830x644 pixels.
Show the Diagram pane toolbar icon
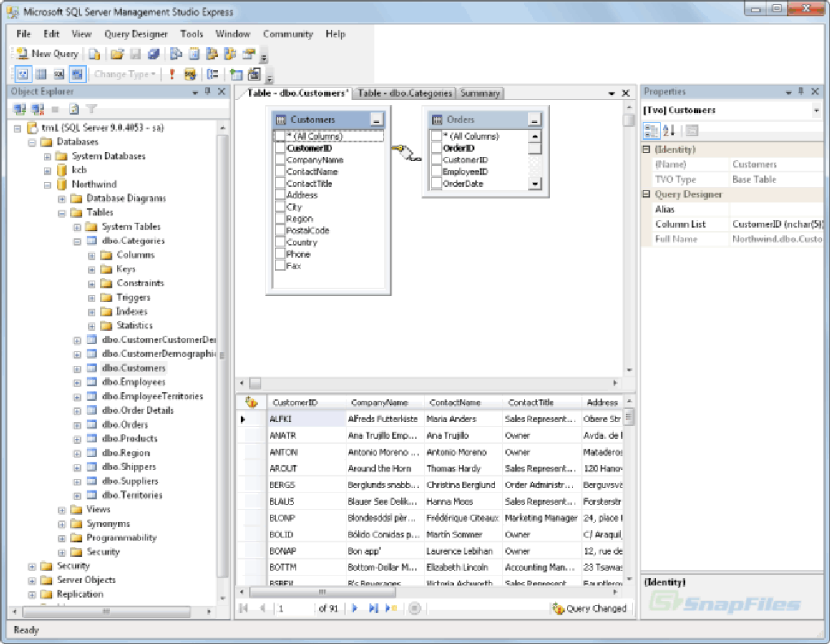(x=22, y=74)
